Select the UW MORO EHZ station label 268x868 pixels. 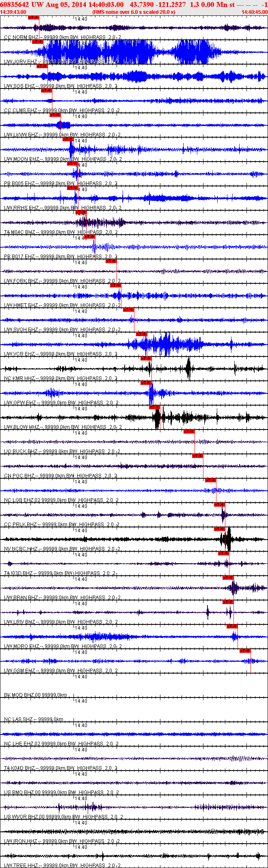(22, 646)
